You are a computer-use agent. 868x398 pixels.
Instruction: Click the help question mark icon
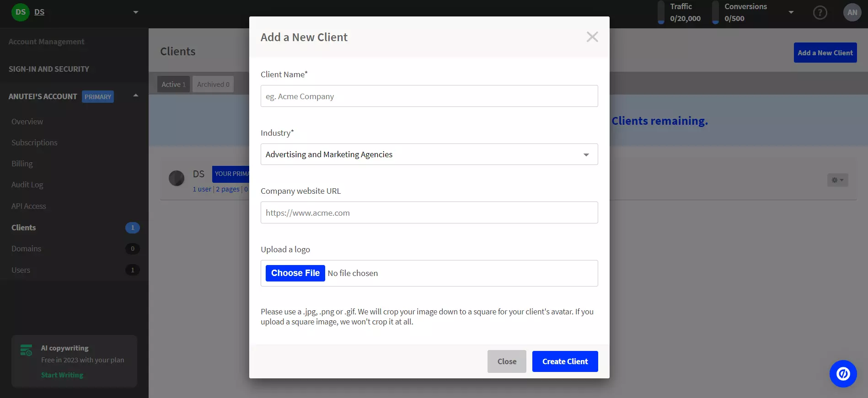click(820, 12)
